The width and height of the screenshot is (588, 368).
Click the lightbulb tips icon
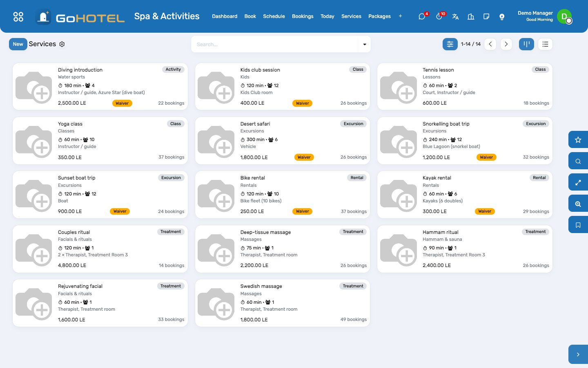502,16
